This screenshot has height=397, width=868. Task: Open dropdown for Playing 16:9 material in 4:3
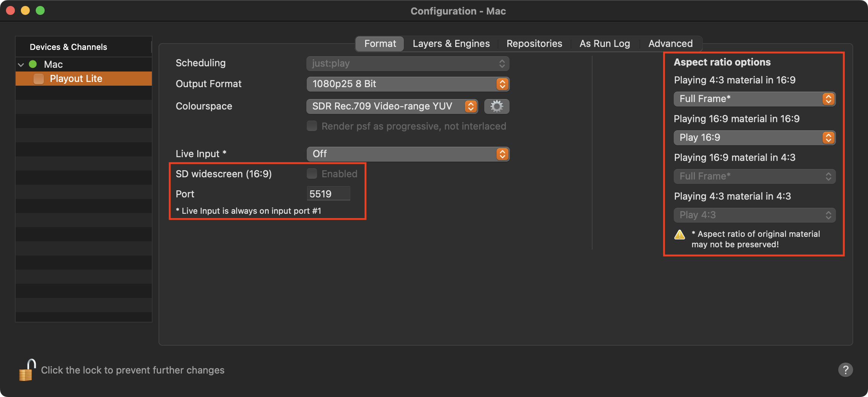[x=754, y=177]
